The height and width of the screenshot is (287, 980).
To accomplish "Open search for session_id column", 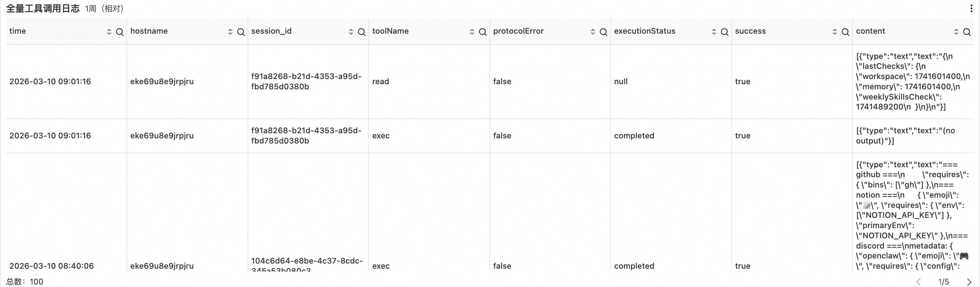I will pos(362,32).
